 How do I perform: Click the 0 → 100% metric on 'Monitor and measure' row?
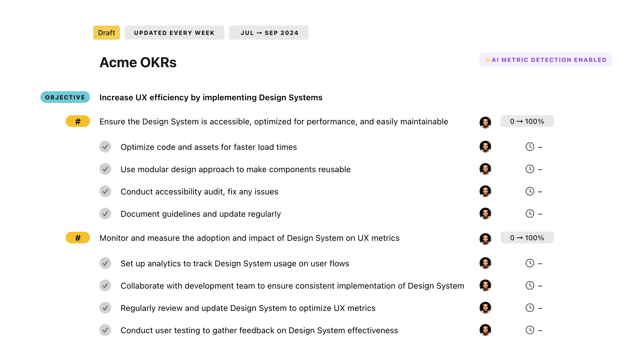tap(527, 238)
